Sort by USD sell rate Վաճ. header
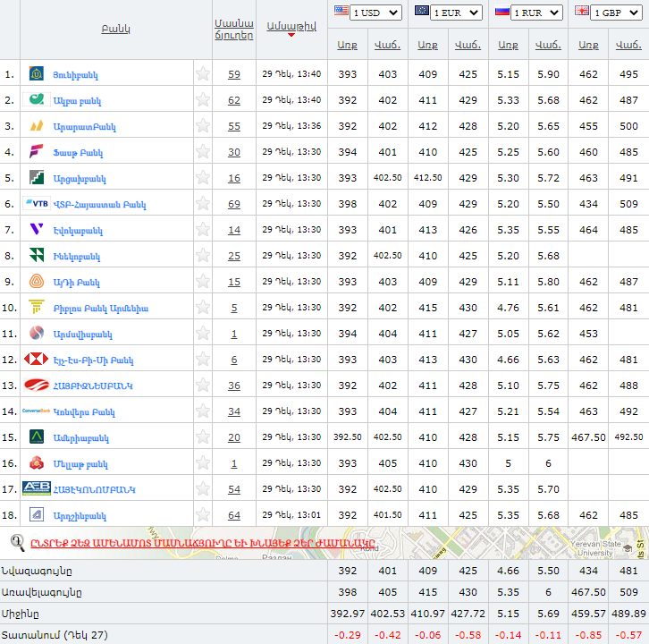 [387, 45]
